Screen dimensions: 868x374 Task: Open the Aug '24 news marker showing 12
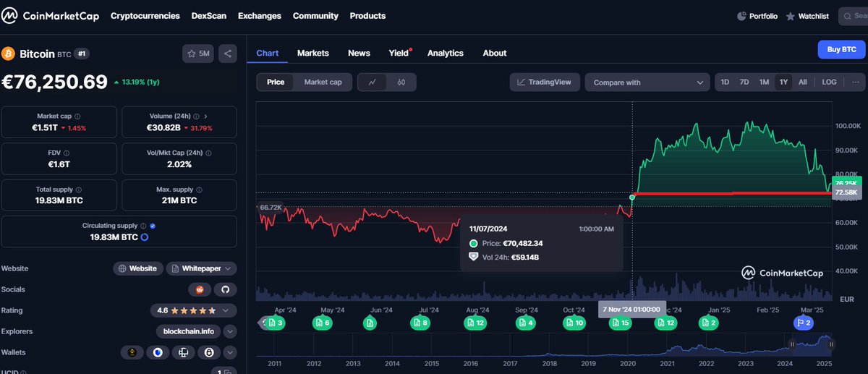[475, 323]
